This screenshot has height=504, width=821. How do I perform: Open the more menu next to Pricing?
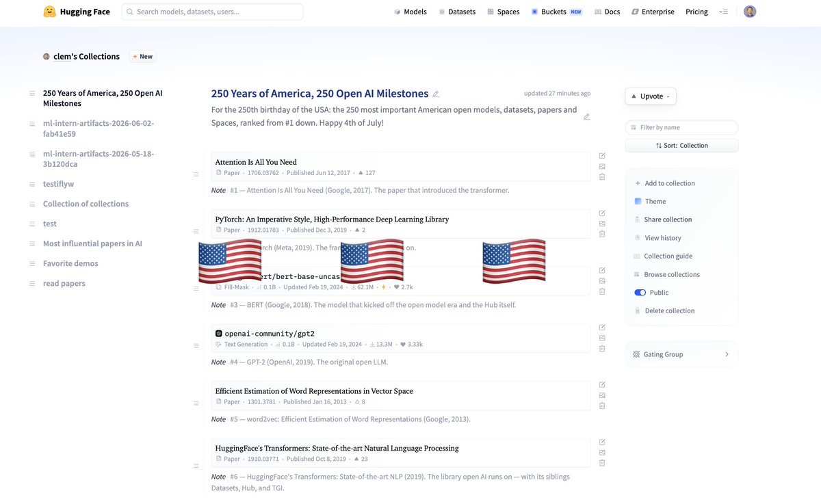coord(724,12)
